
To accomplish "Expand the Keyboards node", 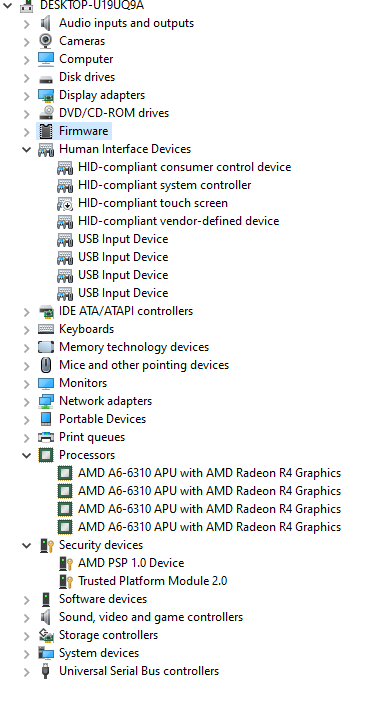I will coord(26,330).
